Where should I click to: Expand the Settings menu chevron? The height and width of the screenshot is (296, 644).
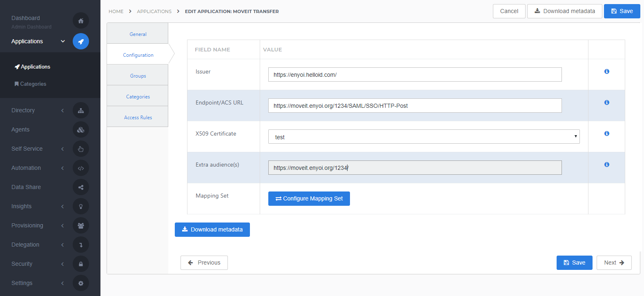(x=62, y=283)
